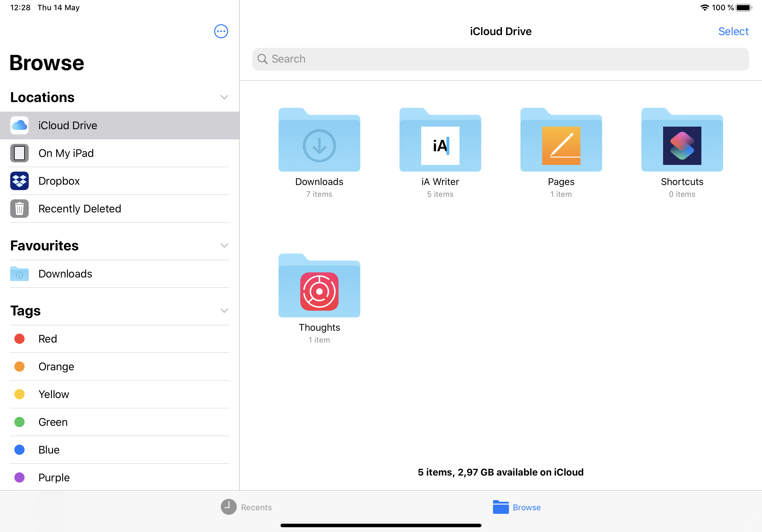This screenshot has width=762, height=532.
Task: Open Downloads in Favourites
Action: pyautogui.click(x=119, y=274)
